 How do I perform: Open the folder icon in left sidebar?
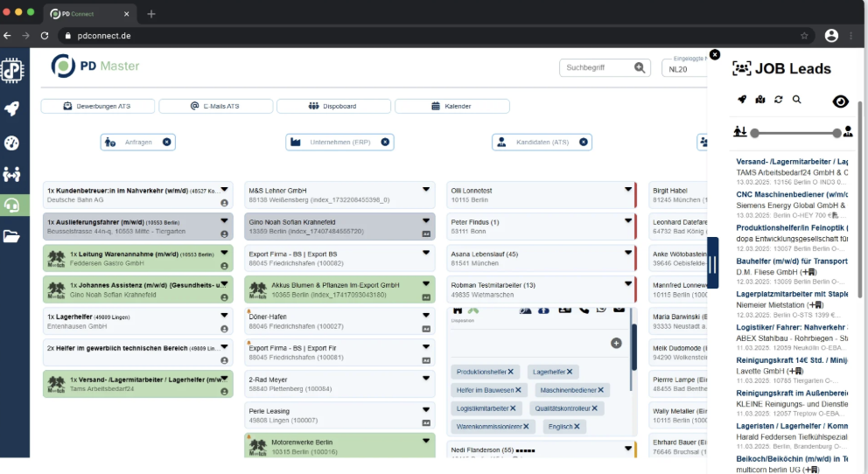(x=12, y=235)
